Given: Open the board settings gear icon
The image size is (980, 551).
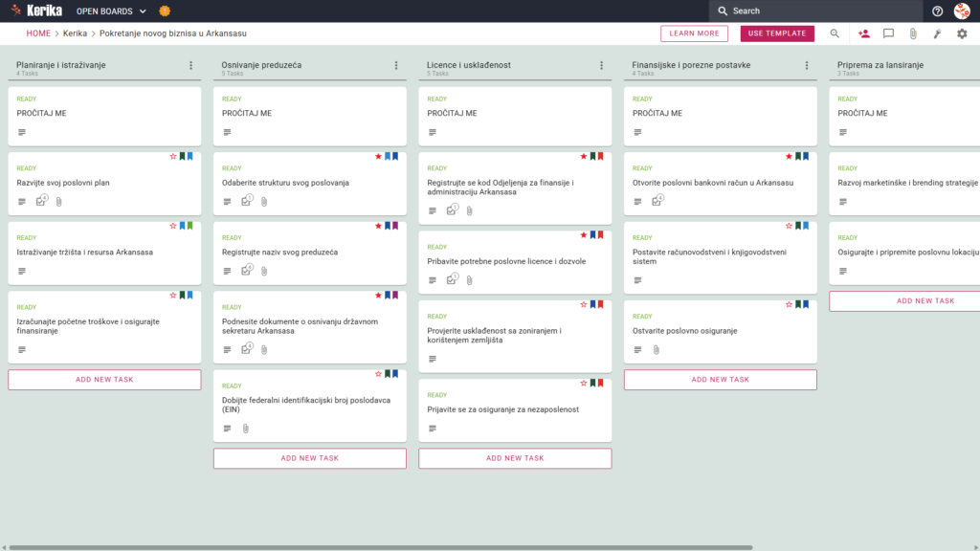Looking at the screenshot, I should tap(962, 33).
